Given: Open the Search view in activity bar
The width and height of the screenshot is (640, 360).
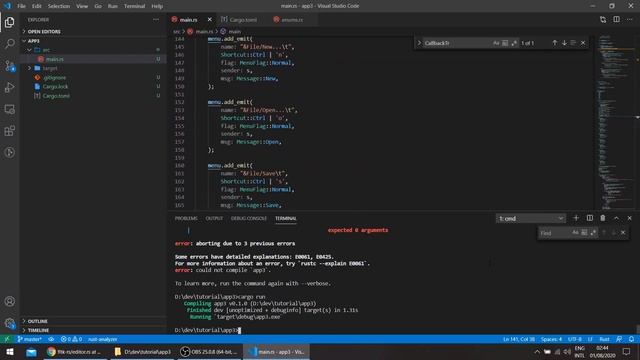Looking at the screenshot, I should tap(9, 44).
